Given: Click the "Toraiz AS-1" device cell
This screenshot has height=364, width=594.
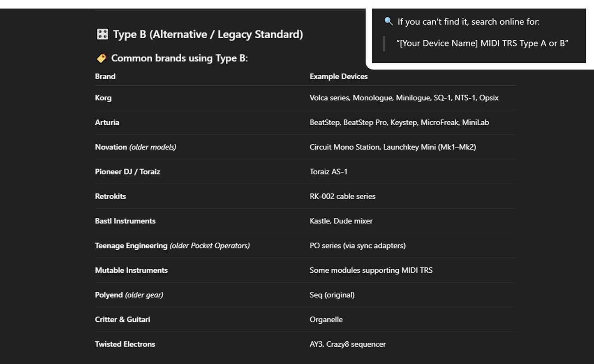Looking at the screenshot, I should tap(328, 172).
